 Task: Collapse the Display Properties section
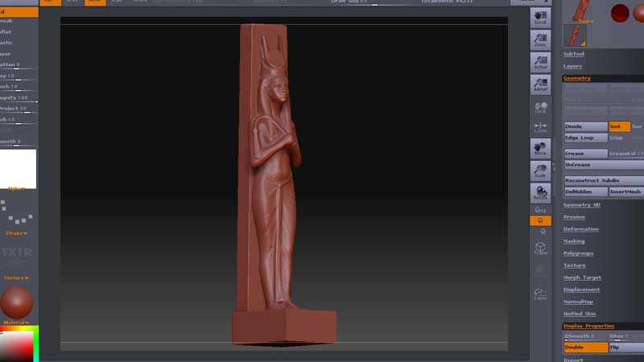coord(589,326)
